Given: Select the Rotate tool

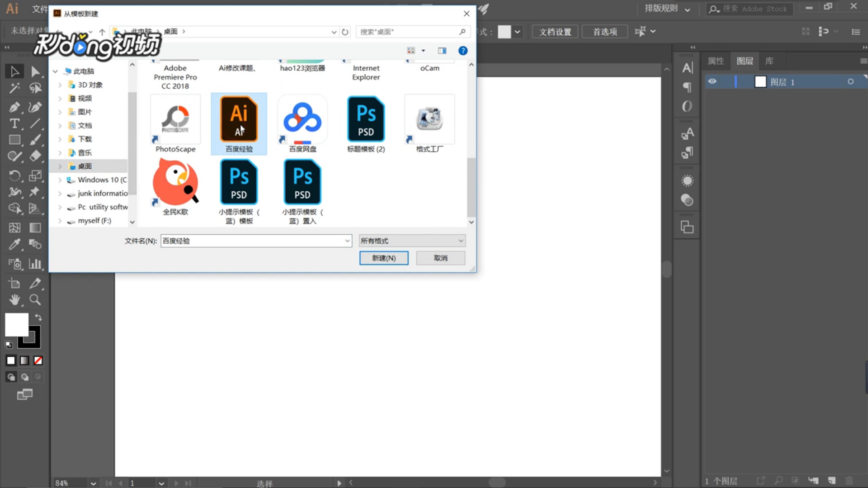Looking at the screenshot, I should 14,175.
